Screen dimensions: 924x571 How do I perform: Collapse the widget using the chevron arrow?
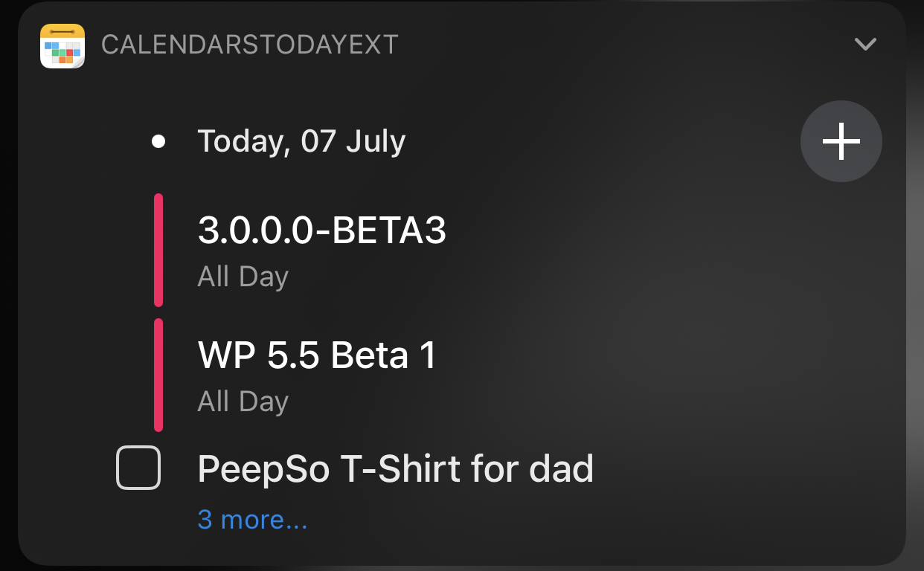pyautogui.click(x=865, y=45)
